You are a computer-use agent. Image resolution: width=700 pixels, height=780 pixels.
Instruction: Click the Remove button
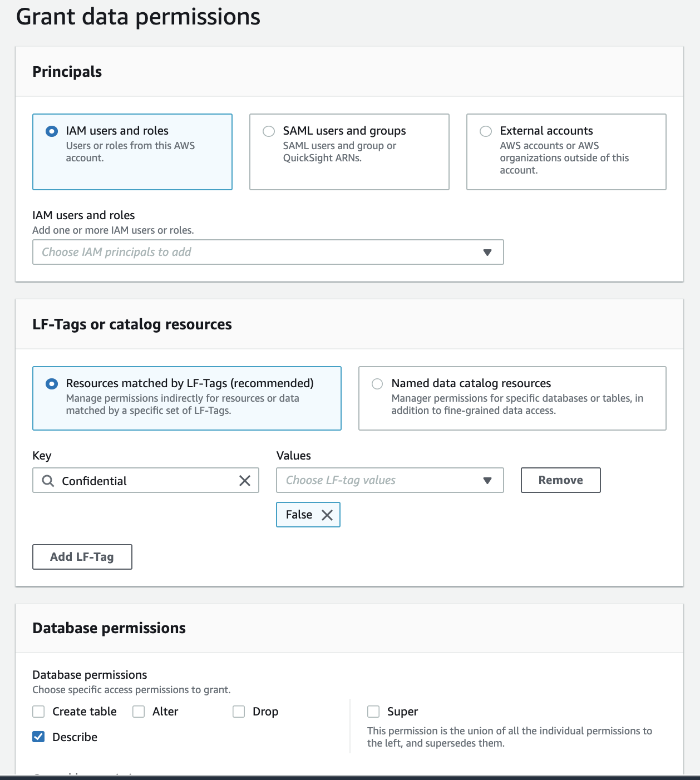(x=560, y=480)
